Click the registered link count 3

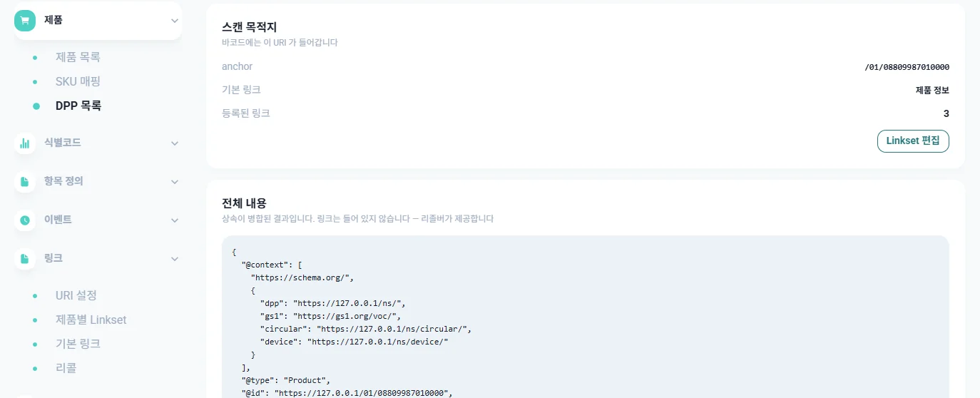[x=946, y=113]
